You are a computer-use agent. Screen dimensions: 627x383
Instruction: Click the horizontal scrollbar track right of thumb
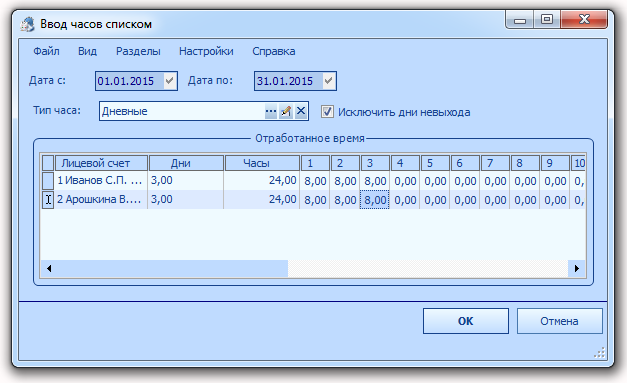point(428,268)
